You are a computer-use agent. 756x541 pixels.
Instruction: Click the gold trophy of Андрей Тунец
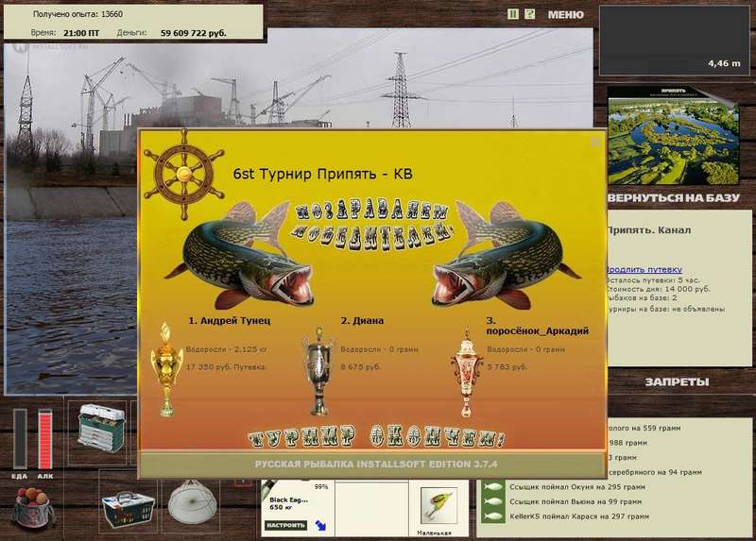166,370
